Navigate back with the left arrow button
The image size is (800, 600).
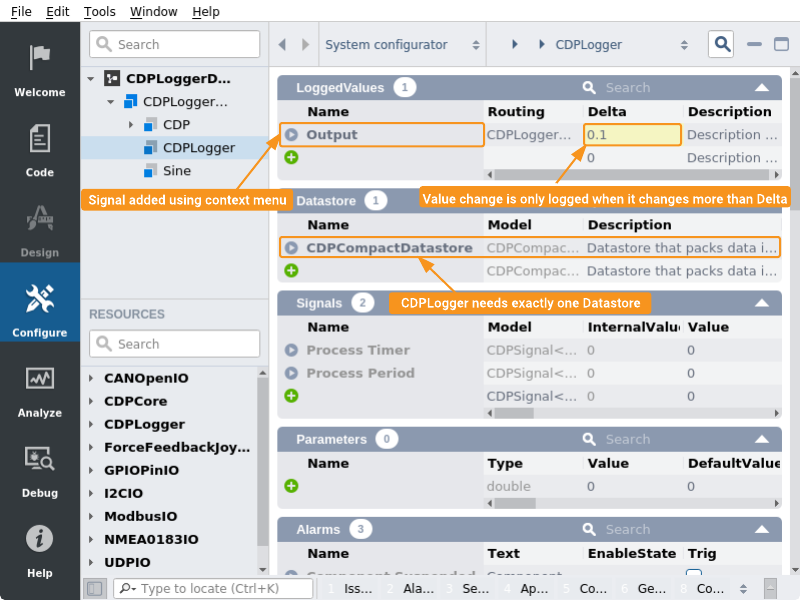pos(282,45)
